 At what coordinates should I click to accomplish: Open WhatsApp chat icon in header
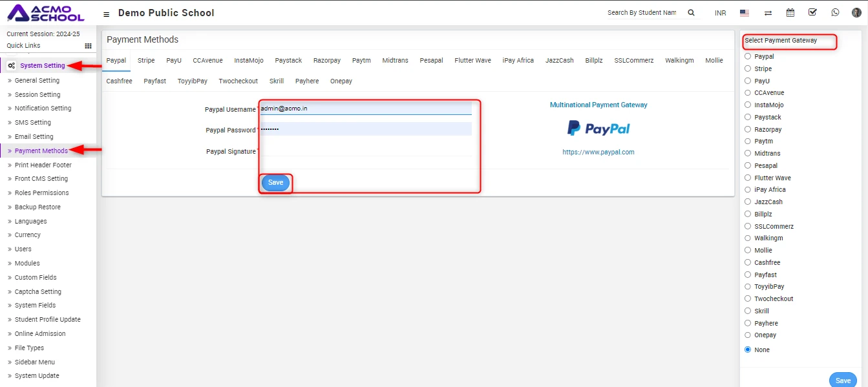coord(835,13)
